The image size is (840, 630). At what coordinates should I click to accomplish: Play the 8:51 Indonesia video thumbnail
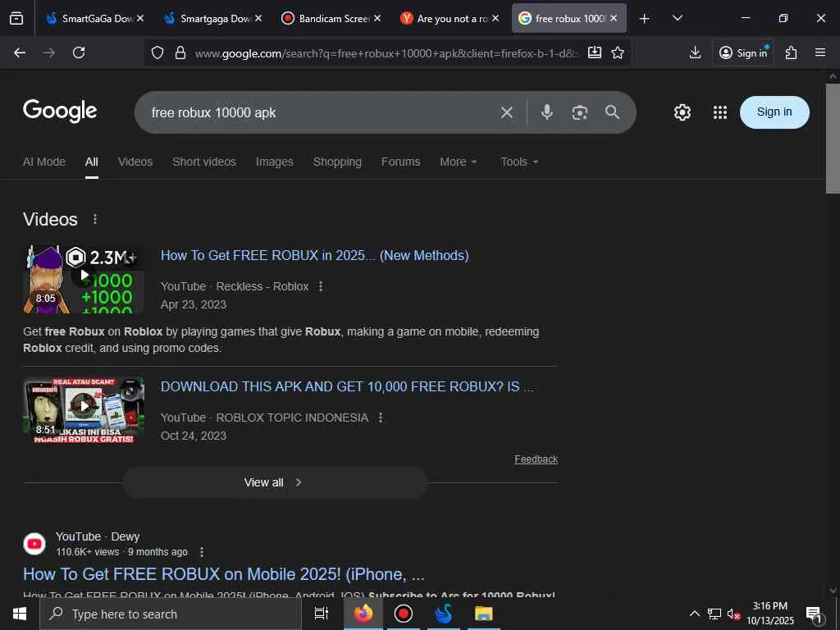click(x=84, y=410)
